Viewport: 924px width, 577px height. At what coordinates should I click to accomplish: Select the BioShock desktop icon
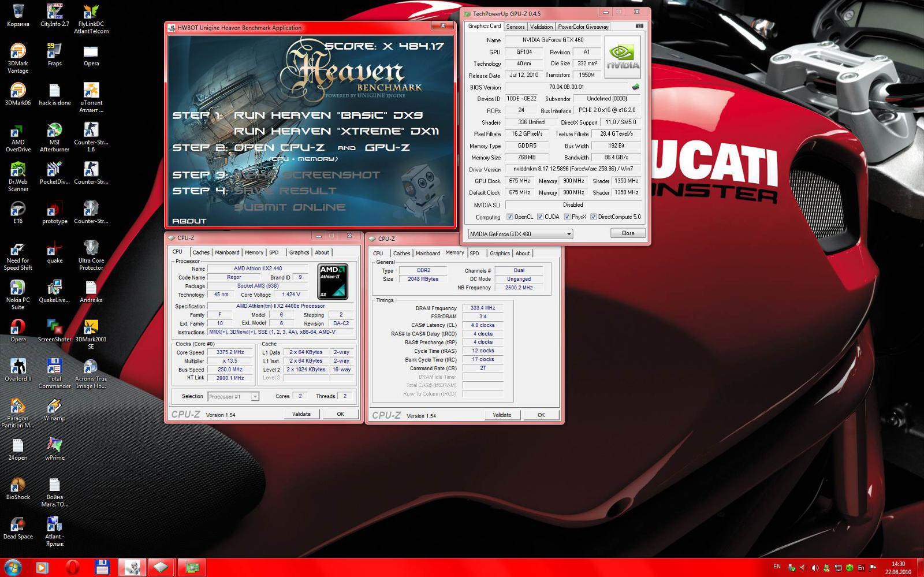pos(18,488)
